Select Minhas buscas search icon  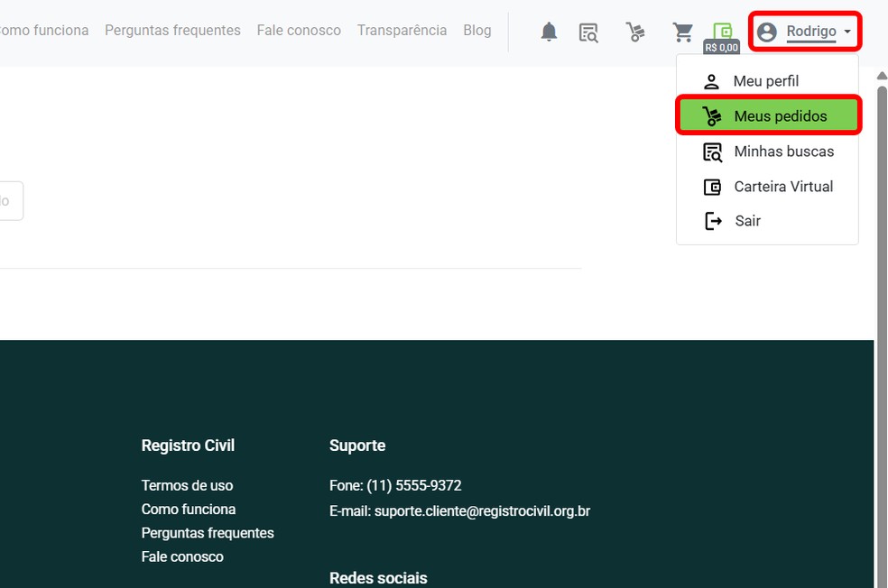tap(713, 151)
